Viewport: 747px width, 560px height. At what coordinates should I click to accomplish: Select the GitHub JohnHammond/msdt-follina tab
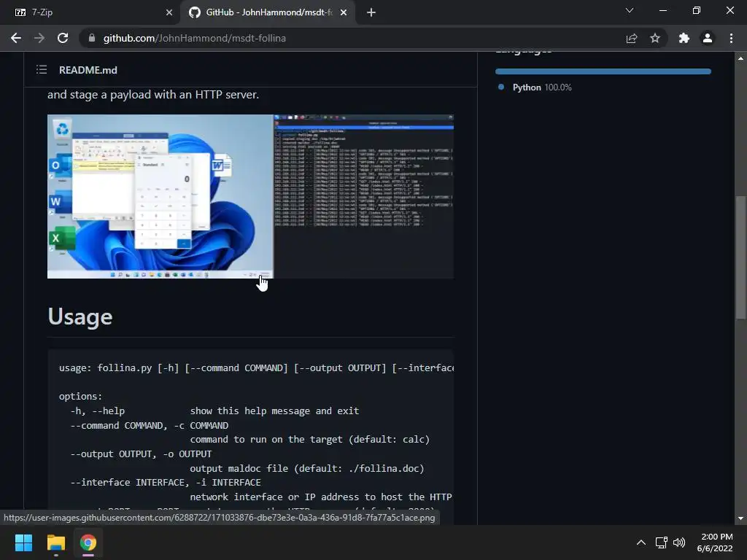[267, 12]
